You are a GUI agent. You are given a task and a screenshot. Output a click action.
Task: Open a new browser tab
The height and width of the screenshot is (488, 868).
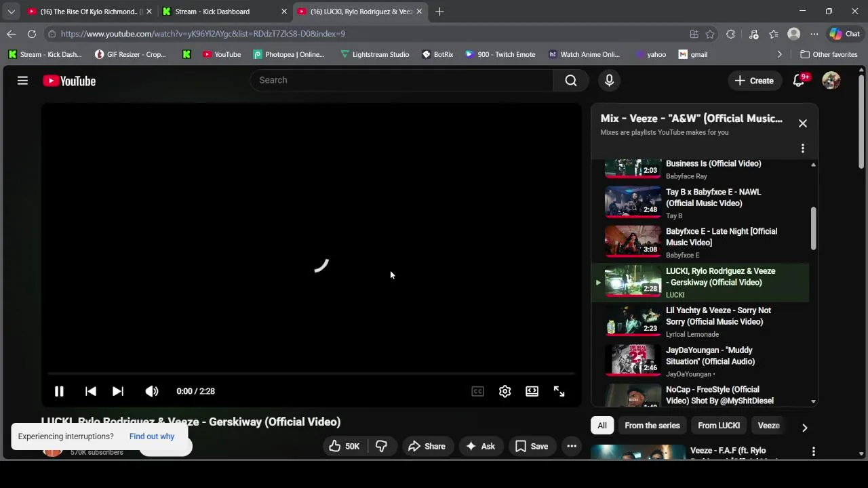(439, 12)
